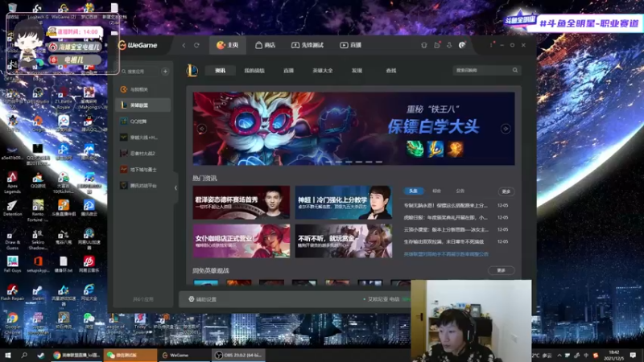Select the 公告 news filter
The height and width of the screenshot is (362, 644).
(460, 191)
